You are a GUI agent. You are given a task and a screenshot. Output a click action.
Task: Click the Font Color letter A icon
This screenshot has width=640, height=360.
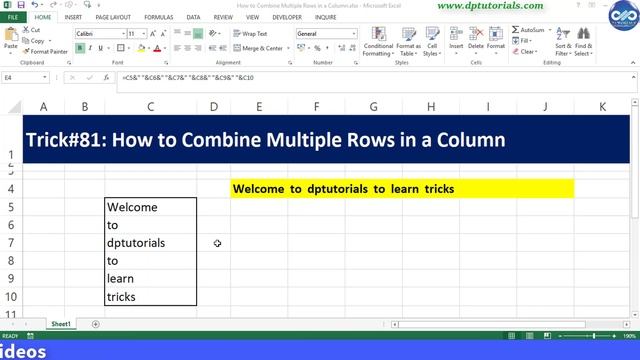[x=158, y=48]
